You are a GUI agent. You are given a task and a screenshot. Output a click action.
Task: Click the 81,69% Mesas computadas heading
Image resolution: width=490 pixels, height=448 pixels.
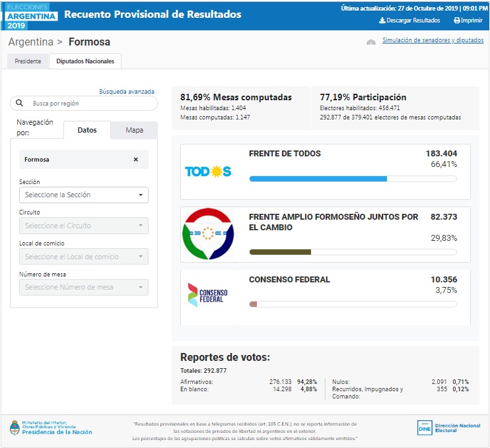coord(236,98)
